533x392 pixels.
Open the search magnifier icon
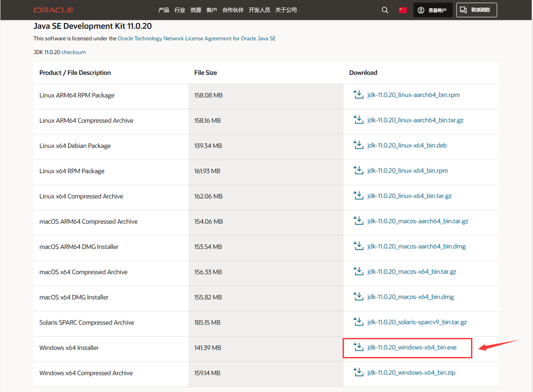tap(385, 10)
